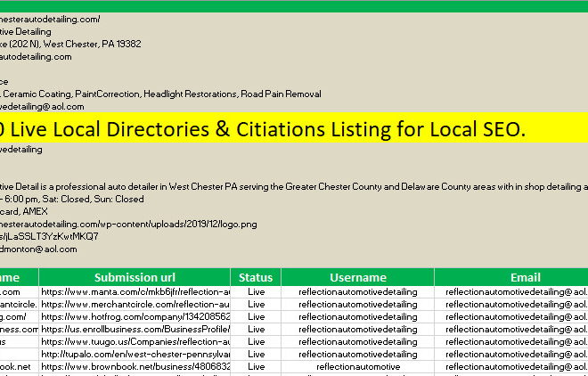Select the 'West Chester, PA 19382' address line
Viewport: 588px width, 376px height.
tap(70, 44)
